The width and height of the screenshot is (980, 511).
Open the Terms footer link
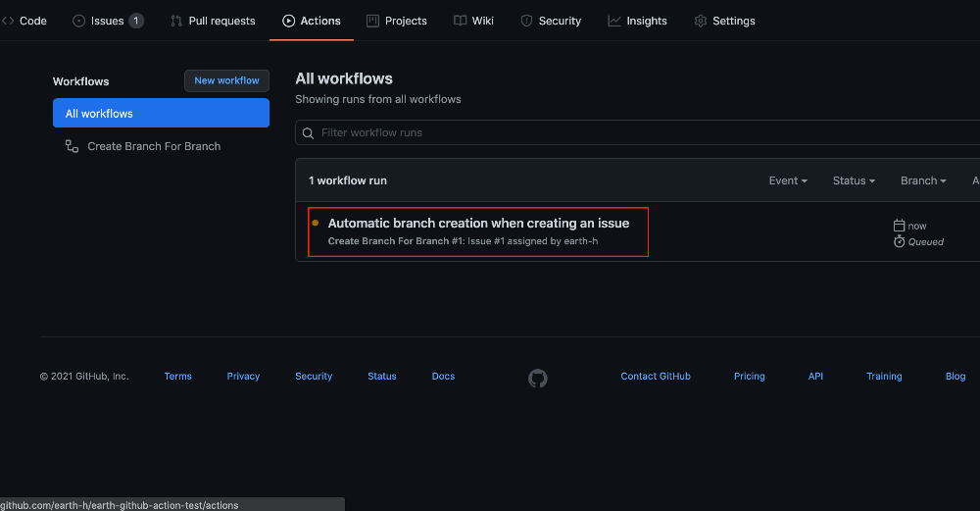click(x=178, y=376)
